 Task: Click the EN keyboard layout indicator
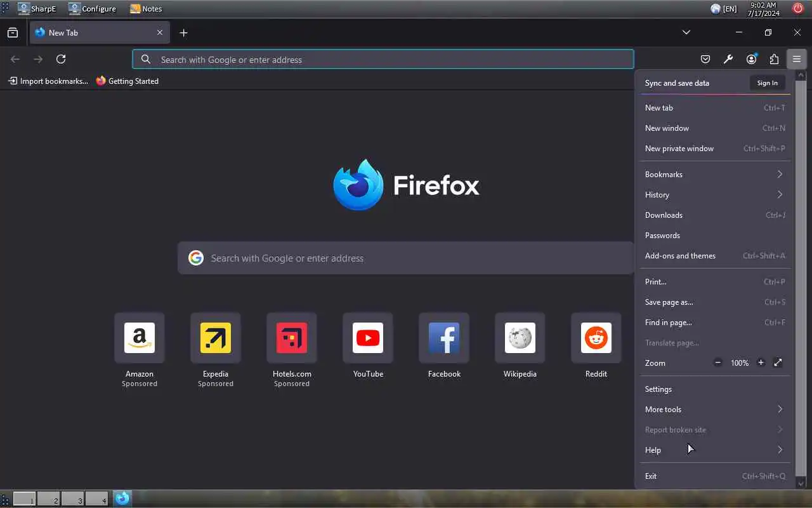point(730,9)
